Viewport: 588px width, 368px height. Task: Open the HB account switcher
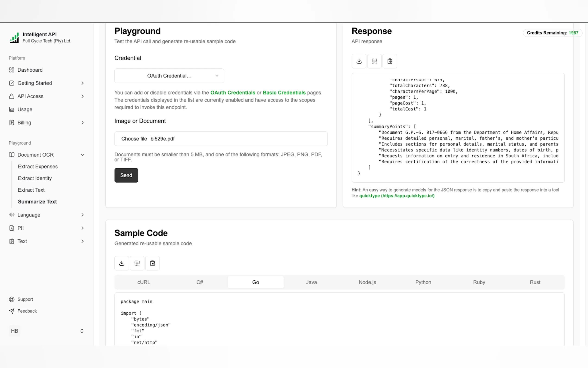pyautogui.click(x=47, y=331)
